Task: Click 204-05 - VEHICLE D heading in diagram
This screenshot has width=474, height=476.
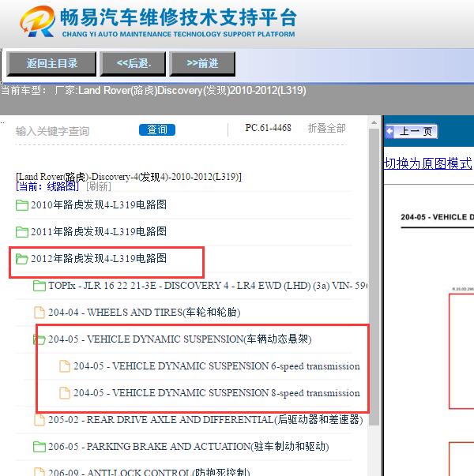Action: (x=437, y=217)
